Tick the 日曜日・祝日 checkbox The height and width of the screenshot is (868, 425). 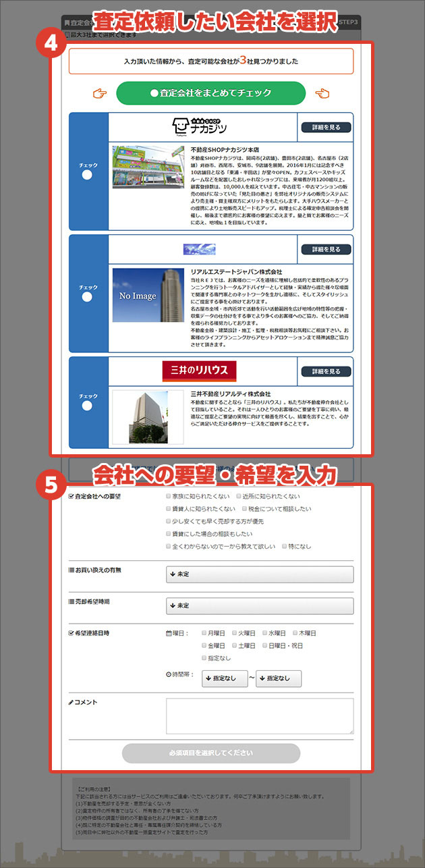[x=265, y=645]
